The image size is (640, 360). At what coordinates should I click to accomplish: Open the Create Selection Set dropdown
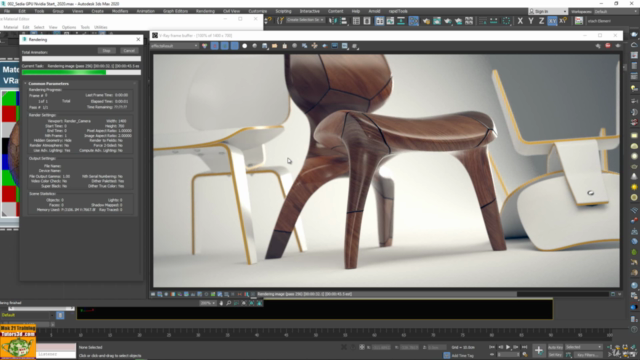click(305, 20)
